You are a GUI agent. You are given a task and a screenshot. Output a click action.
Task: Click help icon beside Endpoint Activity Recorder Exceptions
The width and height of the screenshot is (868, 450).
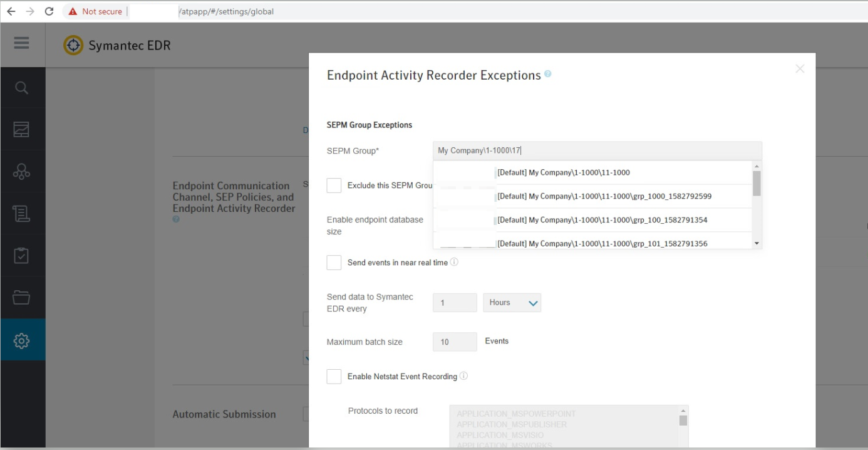point(548,74)
